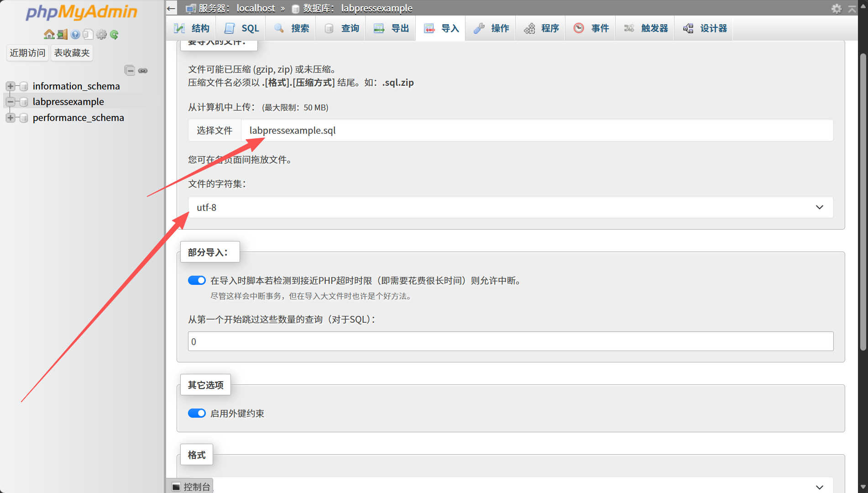The height and width of the screenshot is (493, 868).
Task: Open the 结构 (Structure) tab
Action: [191, 28]
